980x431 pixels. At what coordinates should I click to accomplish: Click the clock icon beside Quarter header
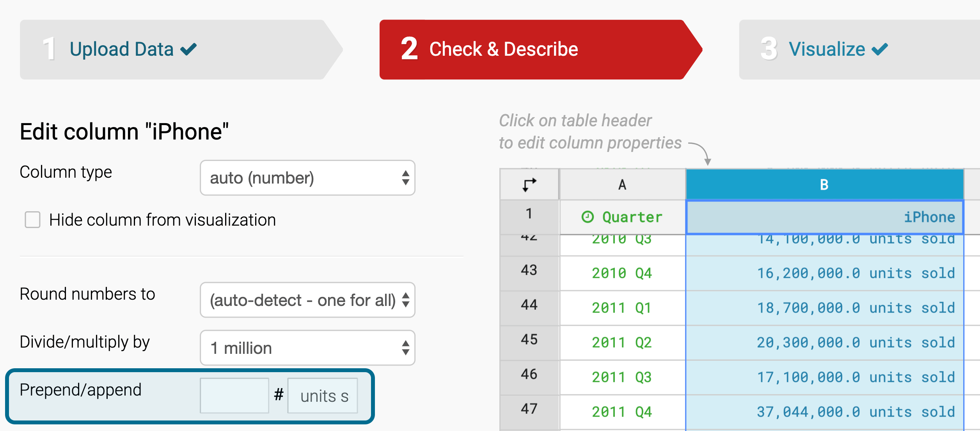point(588,217)
